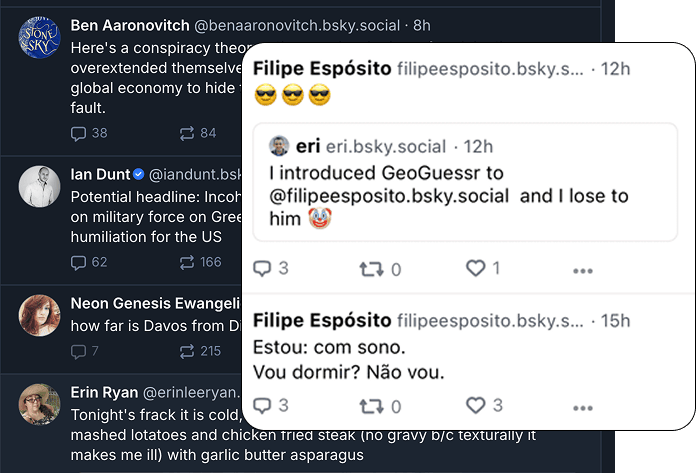Repost Ian Dunt's post with 166 reposts
The image size is (696, 473).
coord(187,262)
